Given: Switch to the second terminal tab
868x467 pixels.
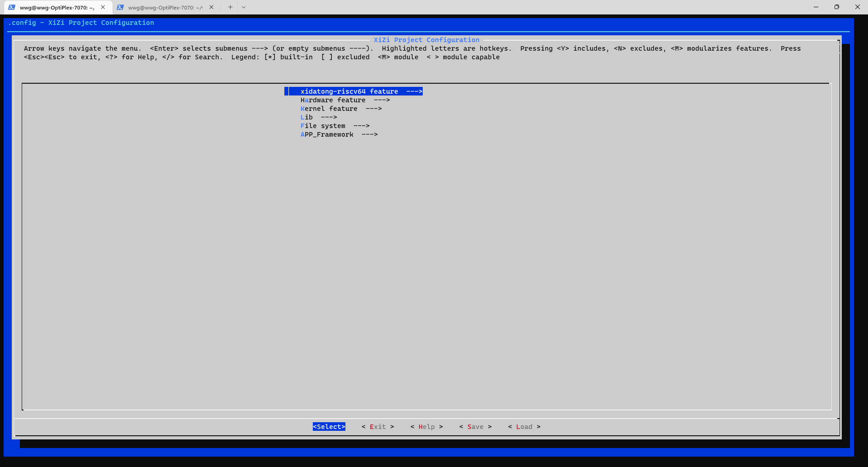Looking at the screenshot, I should (165, 7).
